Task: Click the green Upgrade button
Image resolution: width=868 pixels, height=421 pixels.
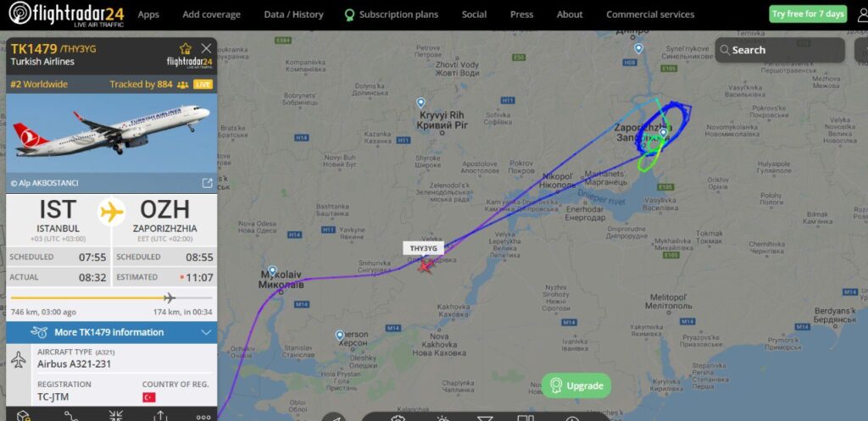Action: [576, 385]
